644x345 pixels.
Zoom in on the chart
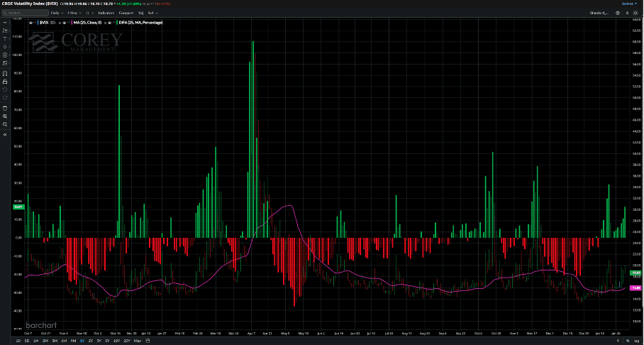[x=5, y=116]
